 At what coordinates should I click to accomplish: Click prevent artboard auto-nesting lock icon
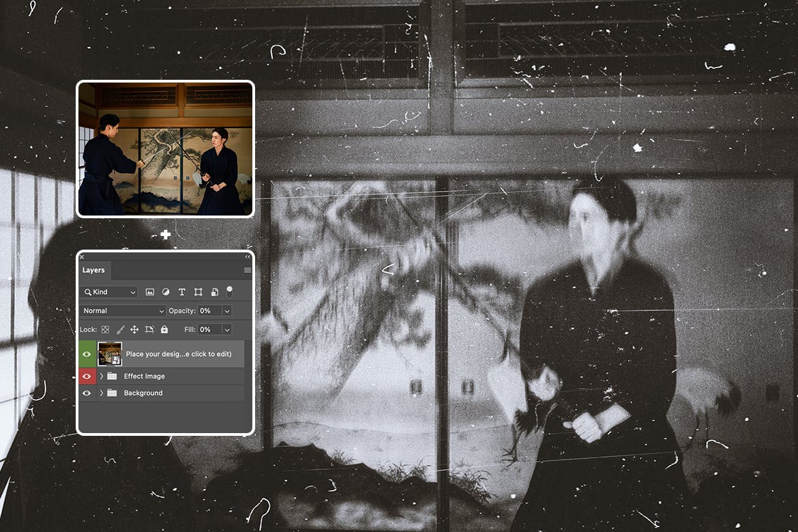coord(149,329)
